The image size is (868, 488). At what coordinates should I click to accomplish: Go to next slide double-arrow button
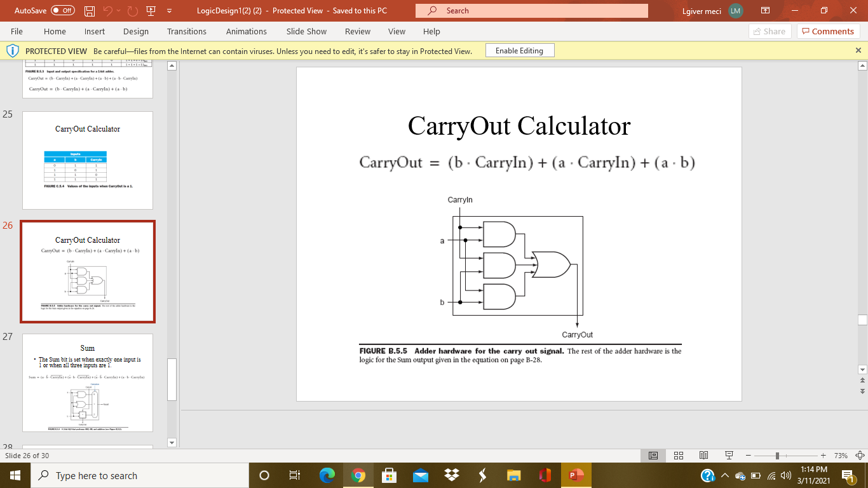click(x=862, y=391)
